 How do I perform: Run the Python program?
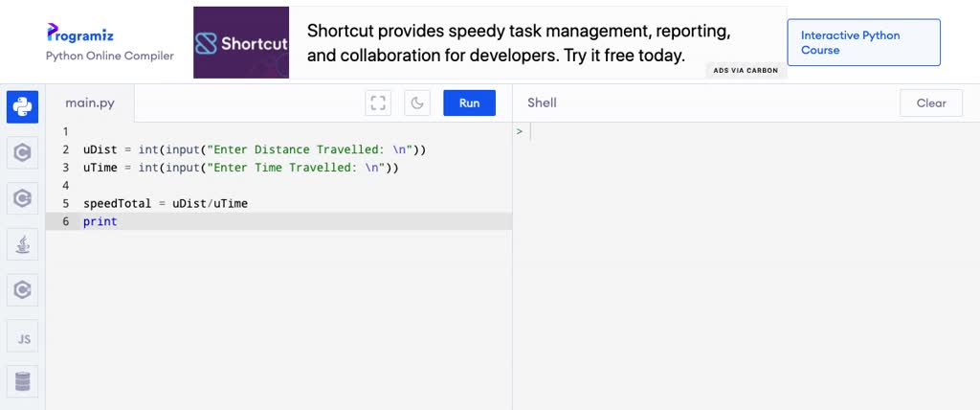pos(469,103)
